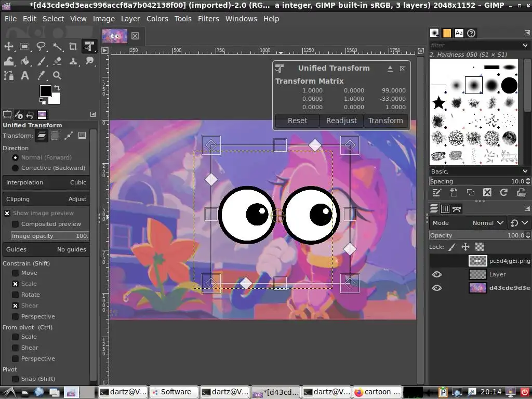Select the Eraser tool
This screenshot has width=532, height=399.
tap(57, 61)
